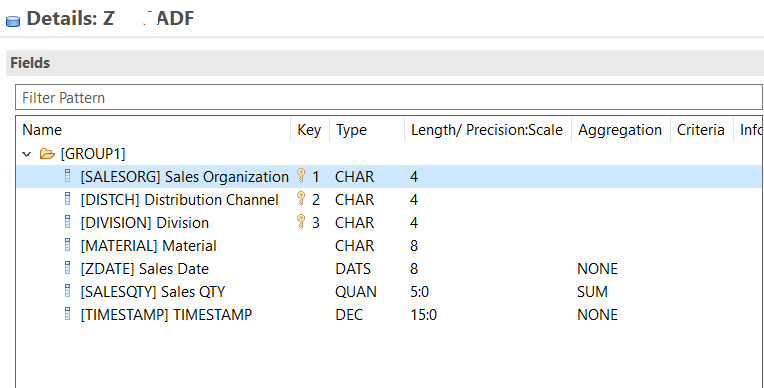Click the GROUP1 folder icon

(x=47, y=154)
